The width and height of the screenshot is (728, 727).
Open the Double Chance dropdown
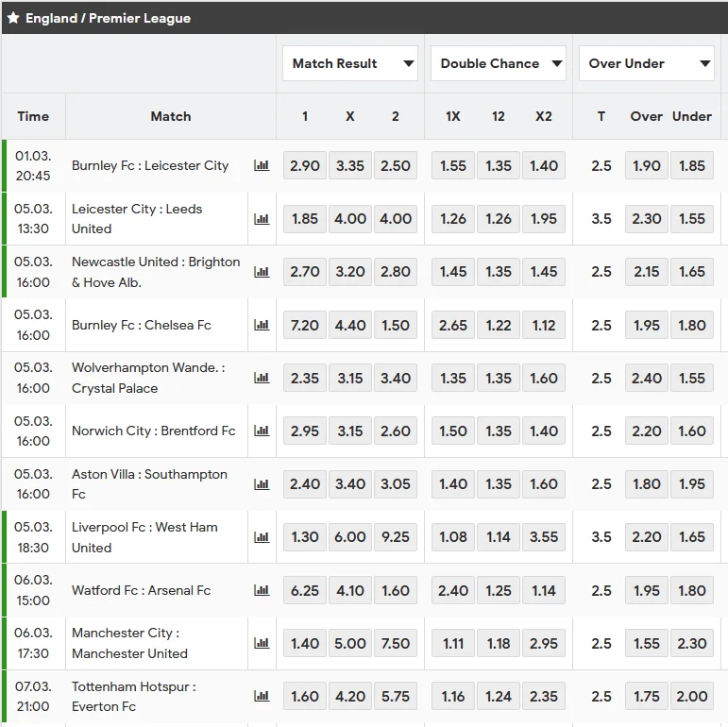499,63
